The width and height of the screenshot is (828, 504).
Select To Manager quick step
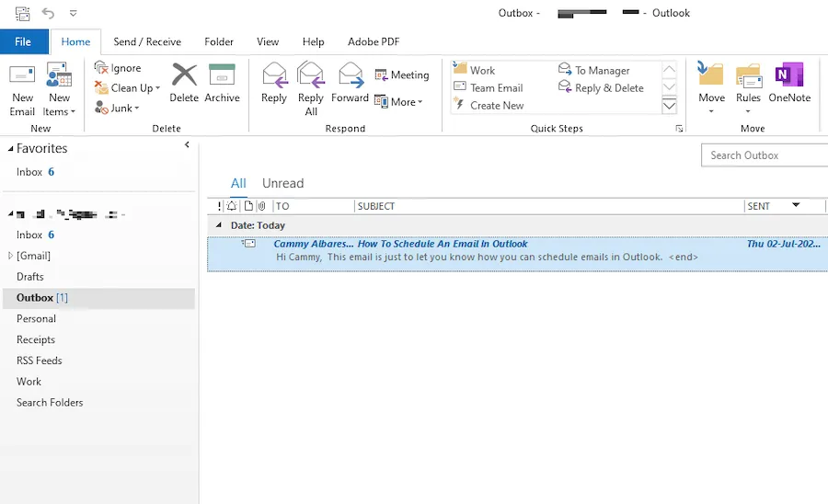click(x=594, y=70)
